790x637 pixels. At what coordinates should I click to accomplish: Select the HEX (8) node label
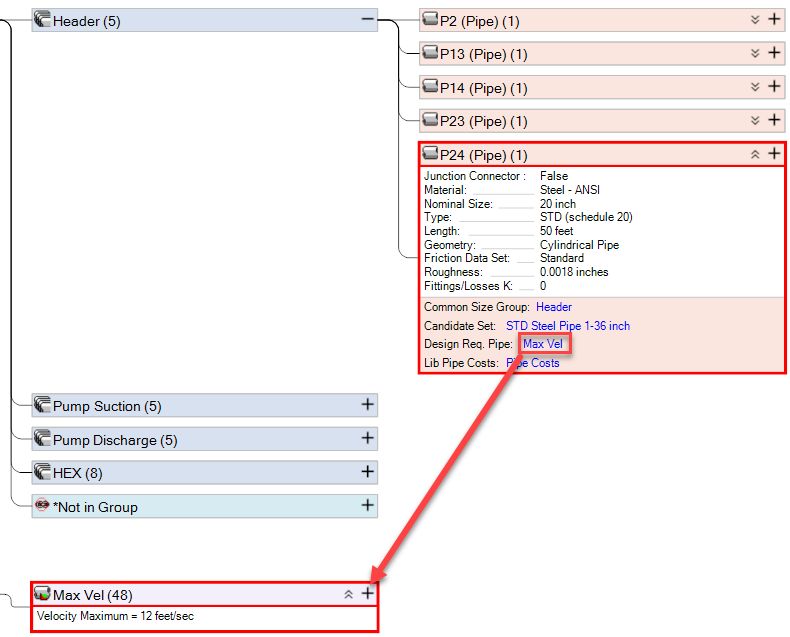click(78, 473)
